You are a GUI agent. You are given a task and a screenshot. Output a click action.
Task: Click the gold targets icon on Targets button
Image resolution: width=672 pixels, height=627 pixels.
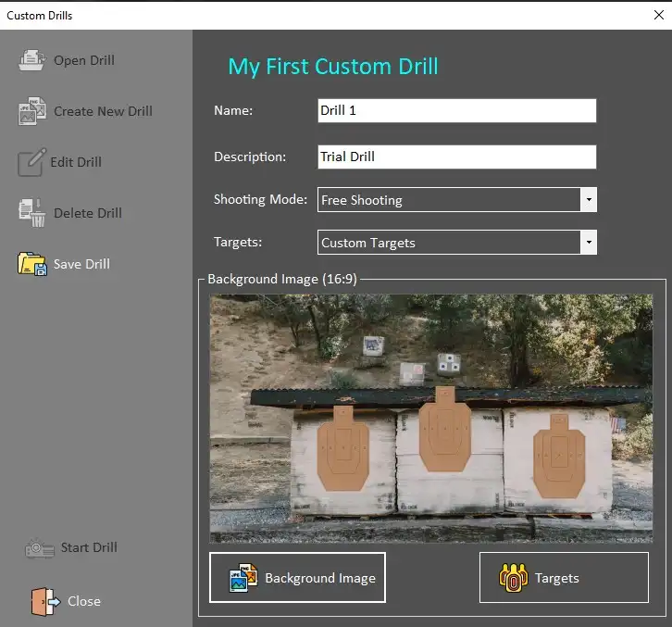[513, 578]
